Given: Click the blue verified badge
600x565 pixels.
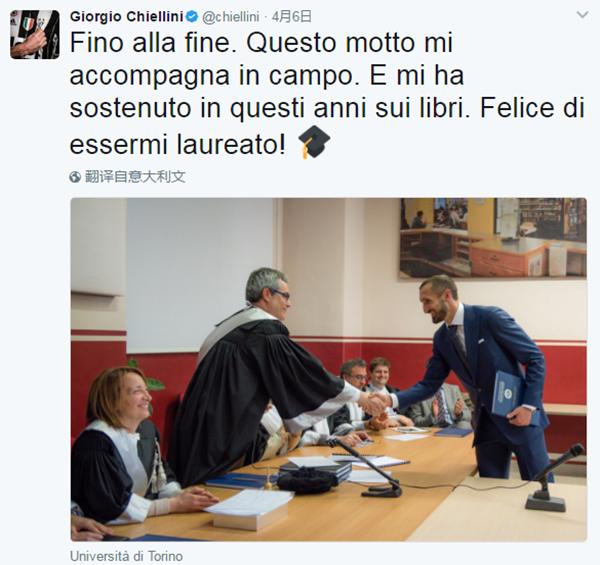Looking at the screenshot, I should coord(192,16).
